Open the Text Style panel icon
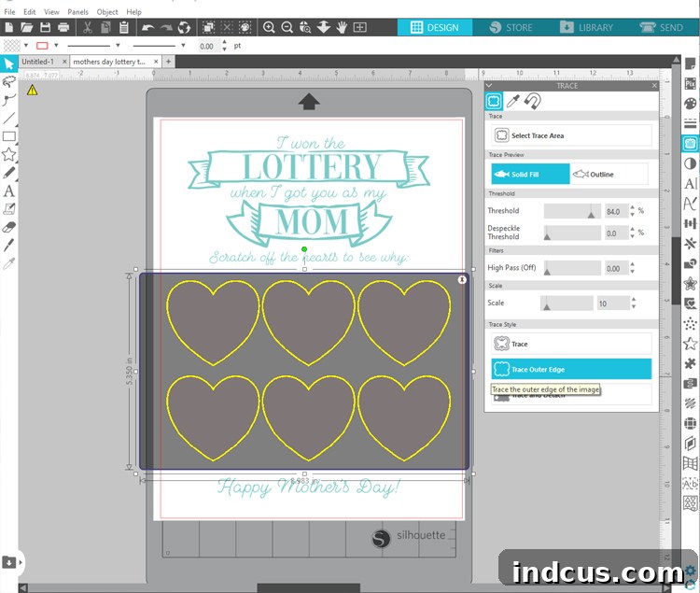700x593 pixels. 690,183
